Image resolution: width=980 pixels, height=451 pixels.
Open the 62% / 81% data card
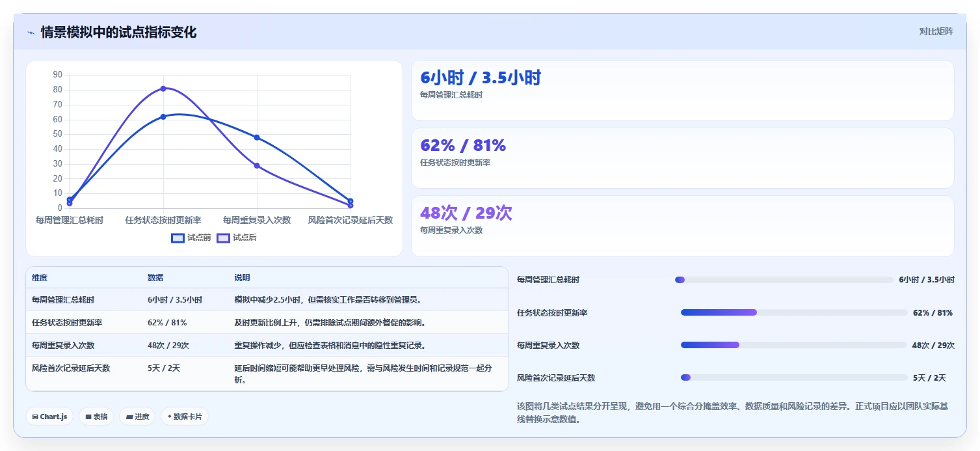point(683,158)
